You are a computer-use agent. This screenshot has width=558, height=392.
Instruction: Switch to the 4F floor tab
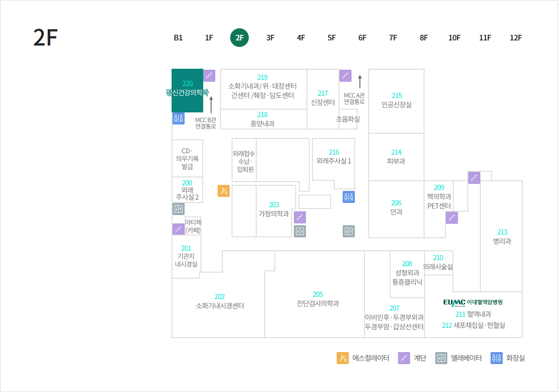[301, 38]
